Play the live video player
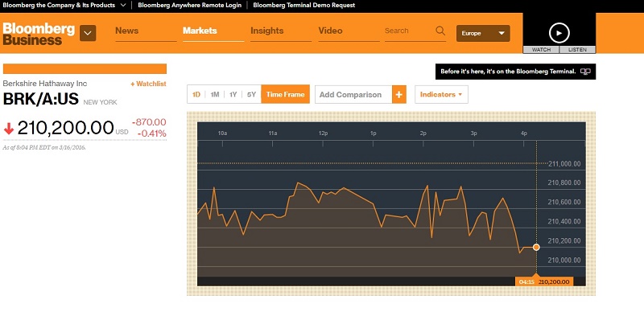This screenshot has width=644, height=312. 559,33
